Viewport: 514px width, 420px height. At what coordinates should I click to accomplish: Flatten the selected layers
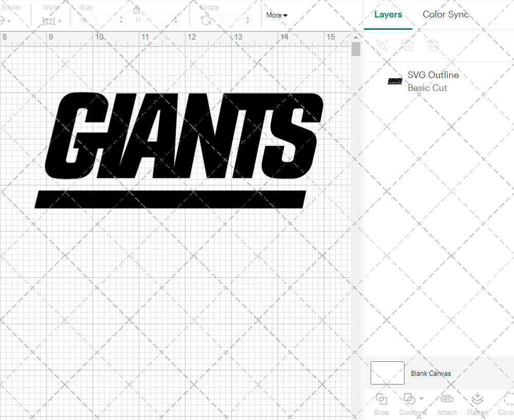point(477,399)
